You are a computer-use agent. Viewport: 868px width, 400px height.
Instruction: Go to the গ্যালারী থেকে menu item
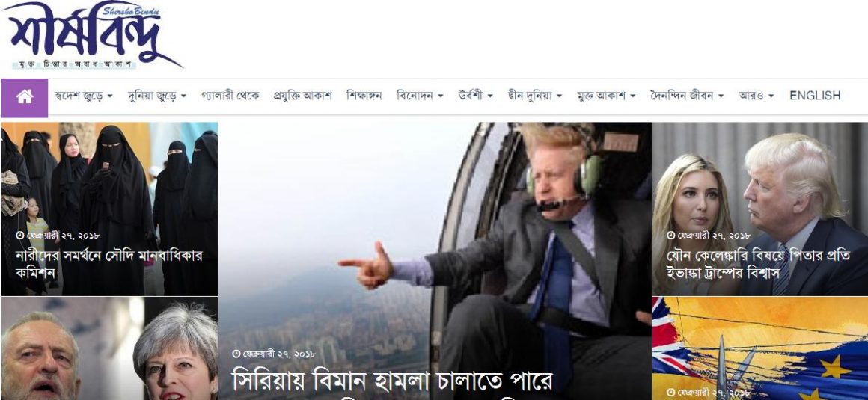(230, 96)
